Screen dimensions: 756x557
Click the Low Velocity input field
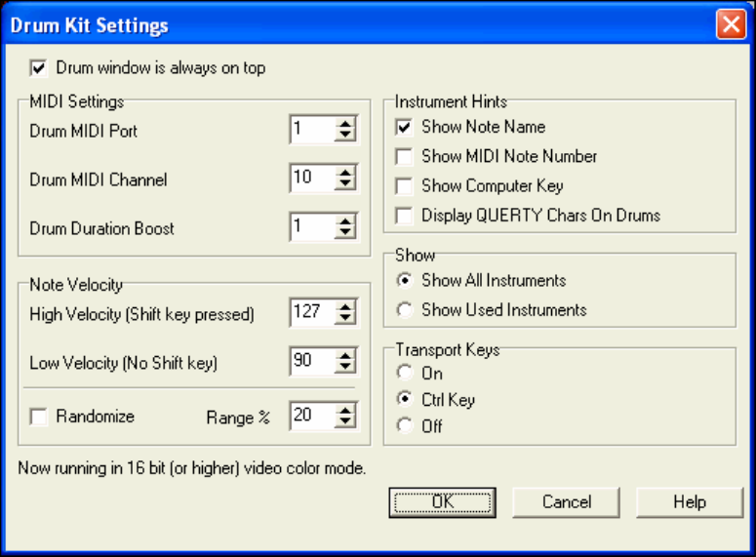(310, 362)
